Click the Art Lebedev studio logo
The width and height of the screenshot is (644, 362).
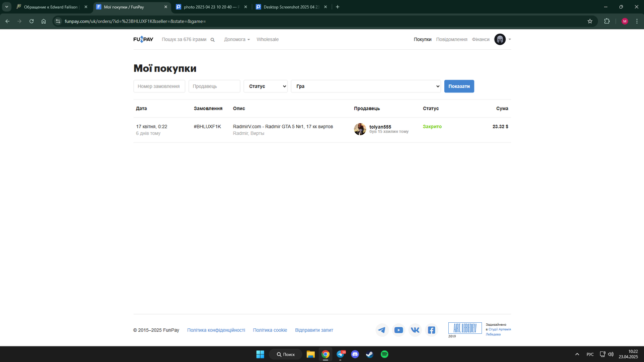tap(465, 328)
